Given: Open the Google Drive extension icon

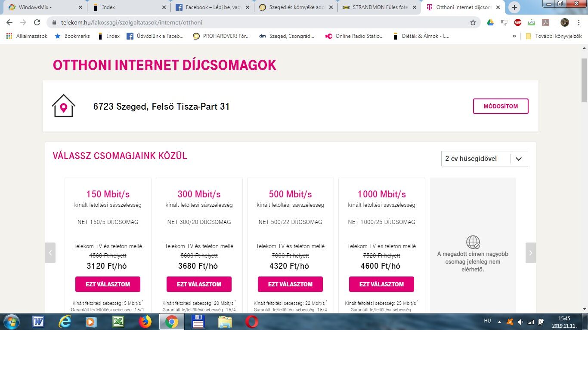Looking at the screenshot, I should (490, 22).
